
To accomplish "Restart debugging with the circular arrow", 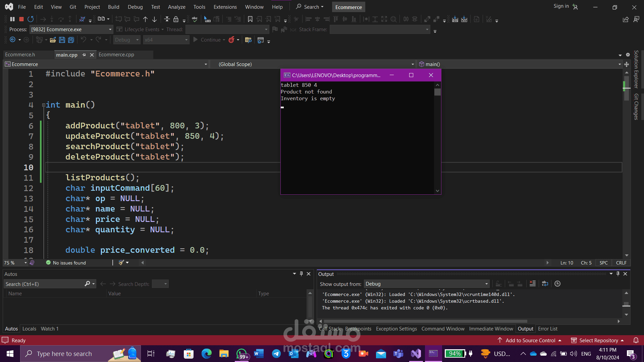I will (31, 19).
